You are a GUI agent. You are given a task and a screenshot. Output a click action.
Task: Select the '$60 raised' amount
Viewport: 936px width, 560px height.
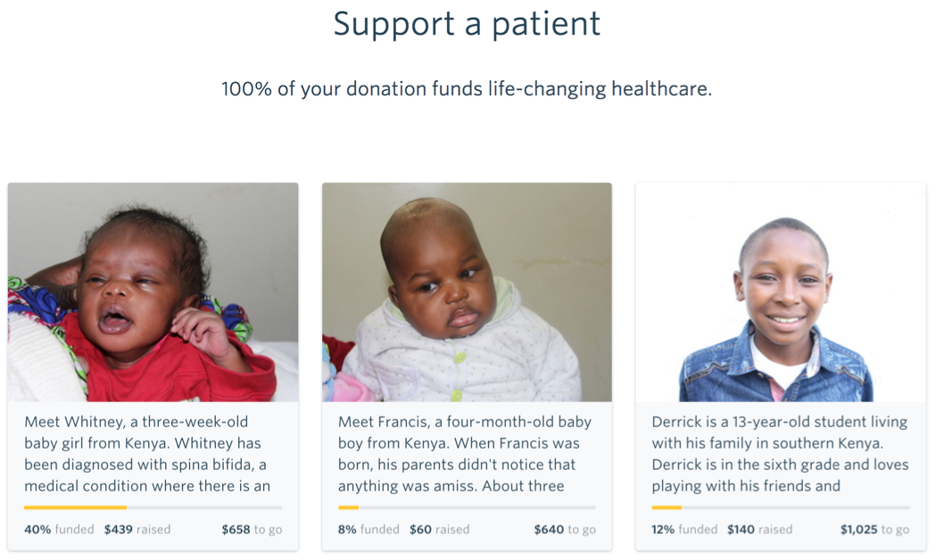(439, 530)
